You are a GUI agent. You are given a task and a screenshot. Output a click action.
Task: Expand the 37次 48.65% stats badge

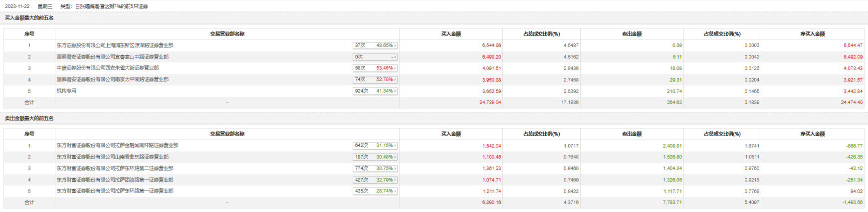pyautogui.click(x=375, y=45)
